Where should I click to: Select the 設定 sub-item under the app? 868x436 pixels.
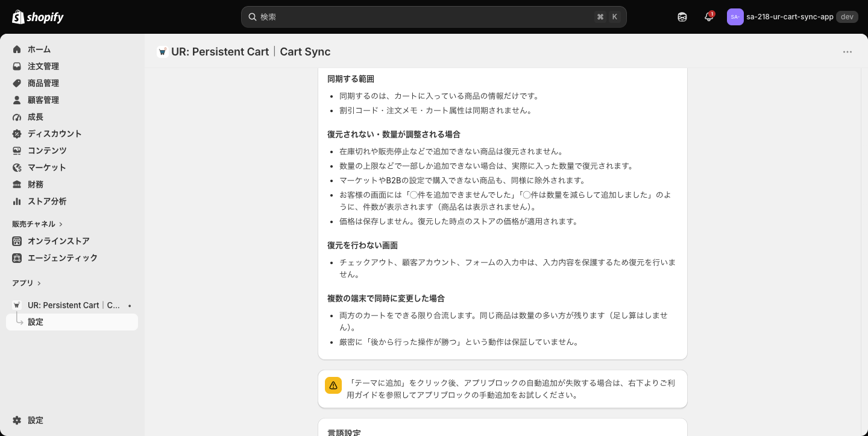pos(72,322)
